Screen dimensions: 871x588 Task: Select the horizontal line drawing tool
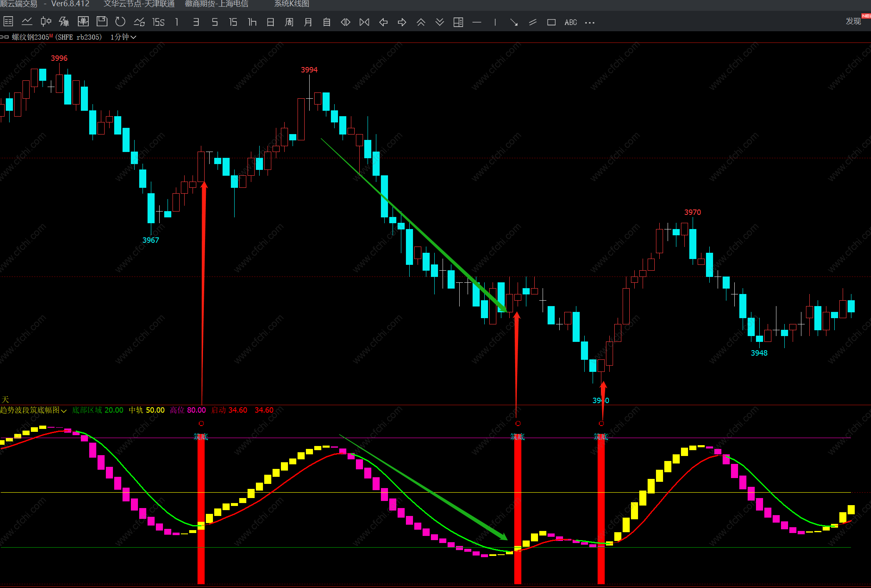pyautogui.click(x=477, y=22)
